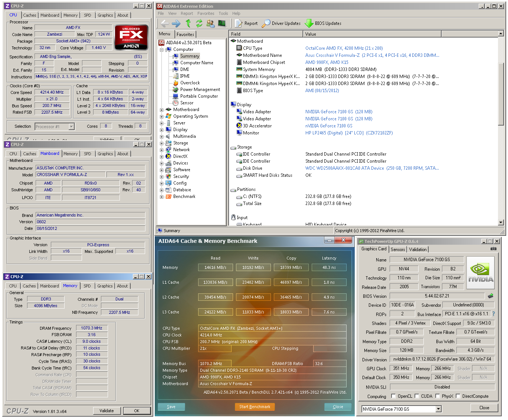
Task: Expand the Storage tree node
Action: tap(162, 143)
